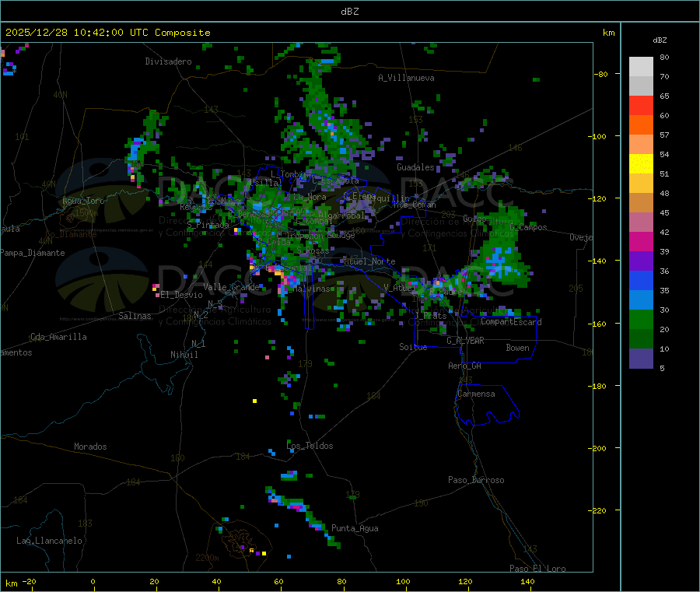Viewport: 700px width, 592px height.
Task: Click the Agua_Toro map label
Action: [x=83, y=201]
